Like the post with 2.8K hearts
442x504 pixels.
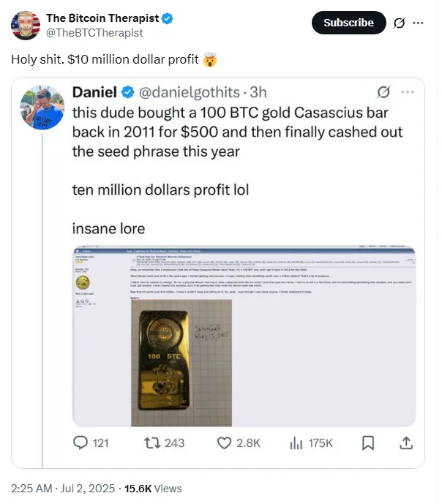pos(239,443)
